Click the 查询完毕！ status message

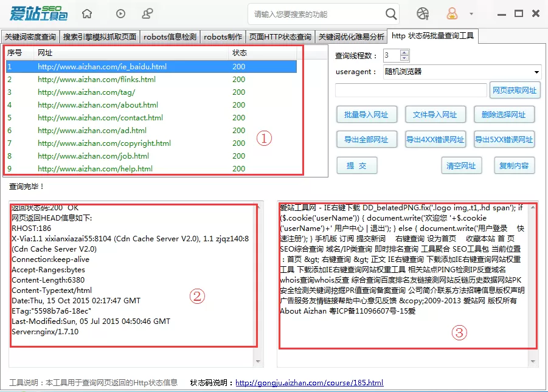click(27, 186)
